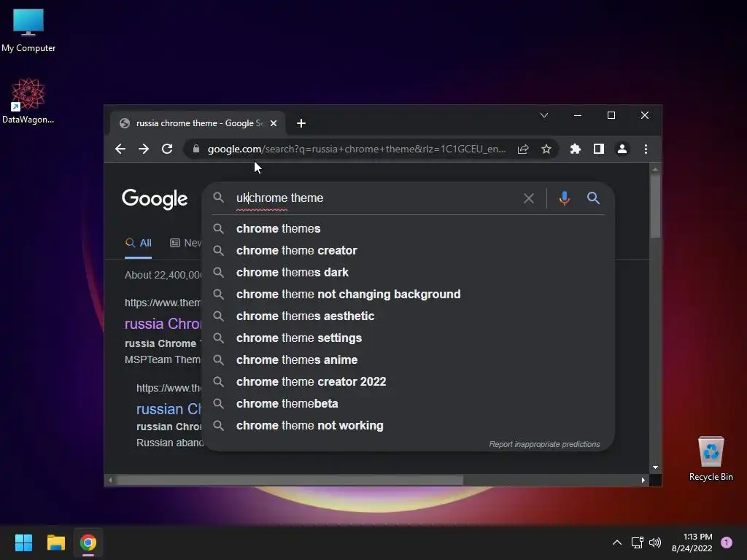The image size is (747, 560).
Task: Bookmark this page with the star icon
Action: coord(546,149)
